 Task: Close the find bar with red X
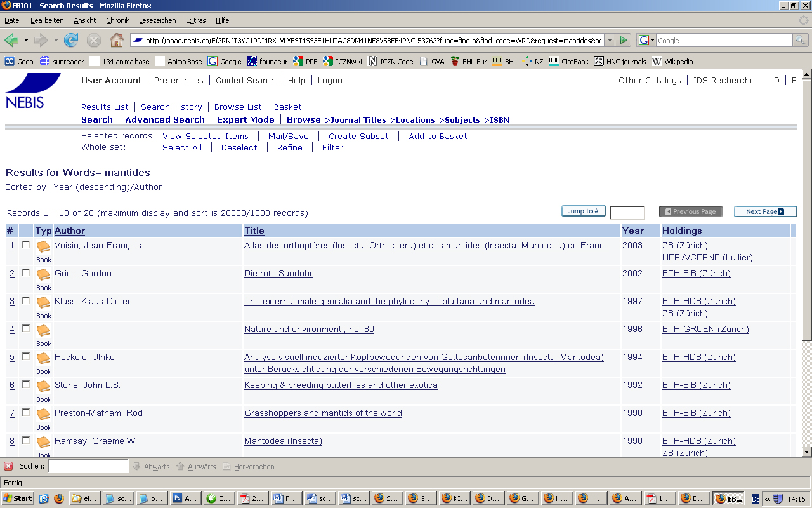8,467
